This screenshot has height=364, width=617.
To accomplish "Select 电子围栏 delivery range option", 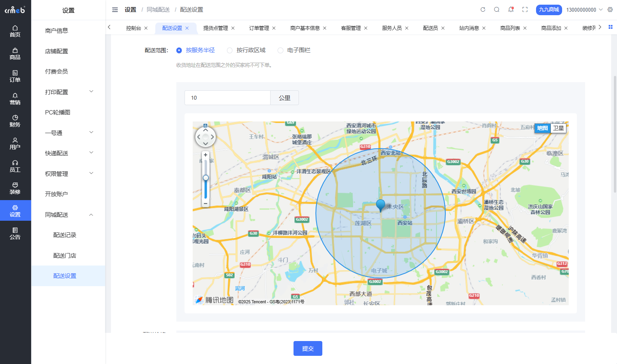I will pos(280,50).
